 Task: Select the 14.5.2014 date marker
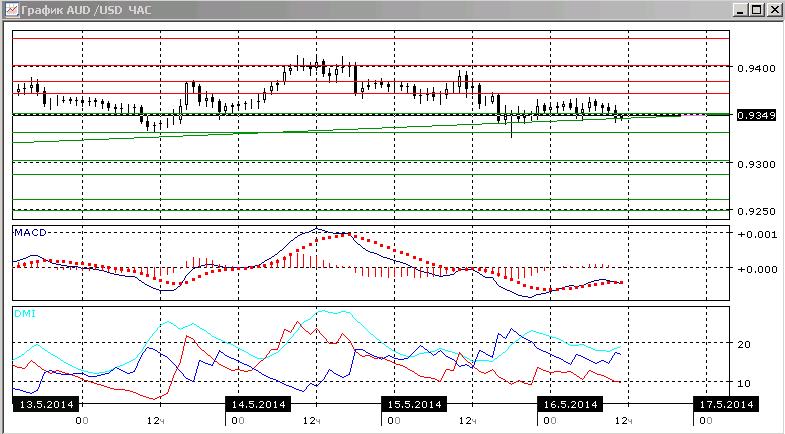[258, 404]
